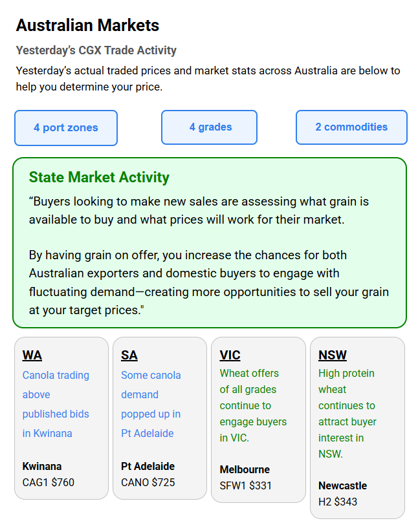The image size is (418, 532).
Task: Click the 'Australian Markets' page title
Action: (87, 26)
